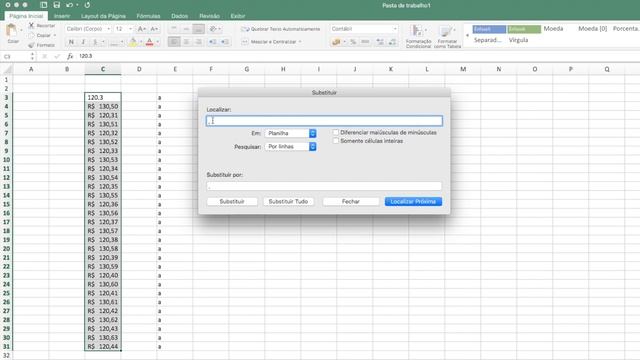Screen dimensions: 640x360
Task: Click the bottom vertical alignment icon
Action: pos(199,29)
